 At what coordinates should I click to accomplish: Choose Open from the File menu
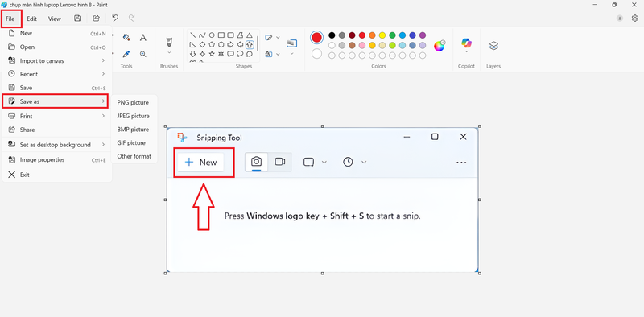click(x=57, y=47)
